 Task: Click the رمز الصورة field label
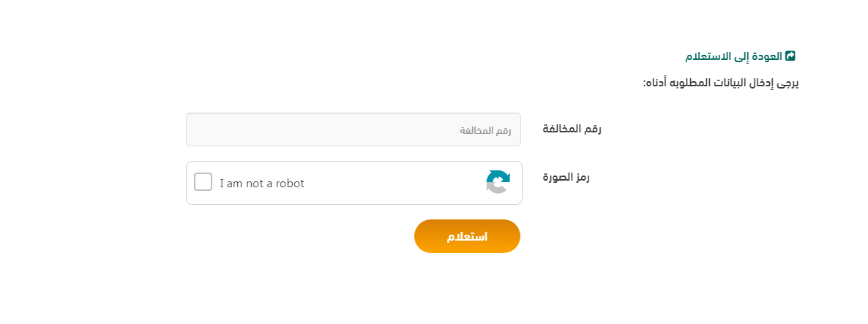tap(566, 177)
